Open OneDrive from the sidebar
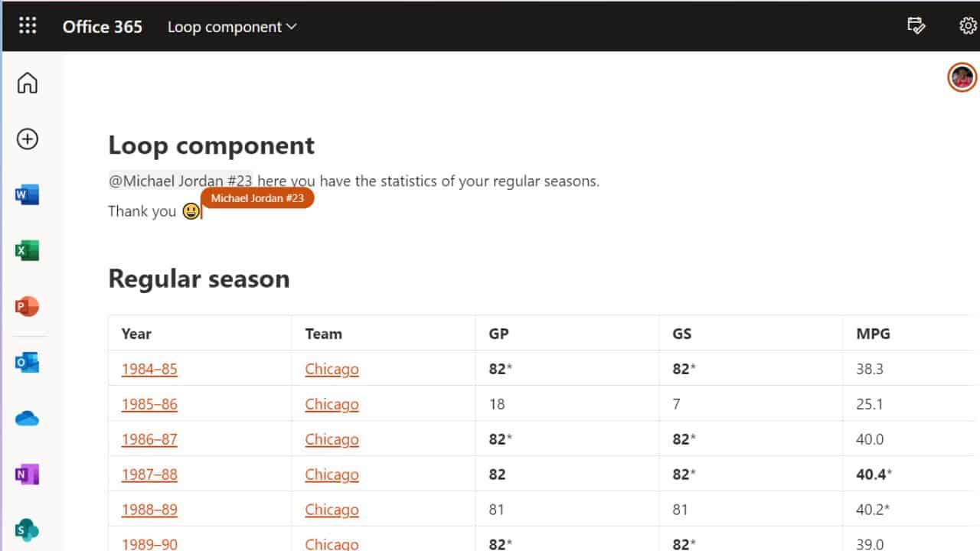 [x=27, y=419]
